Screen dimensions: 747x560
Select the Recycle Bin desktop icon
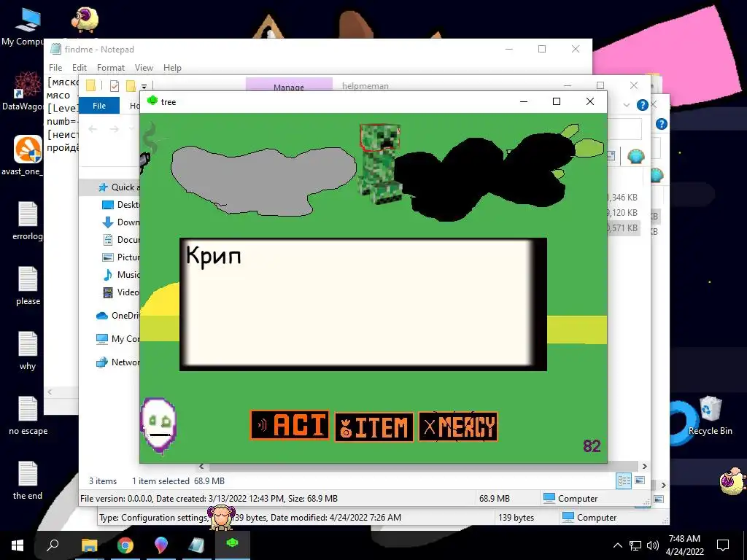[x=711, y=415]
